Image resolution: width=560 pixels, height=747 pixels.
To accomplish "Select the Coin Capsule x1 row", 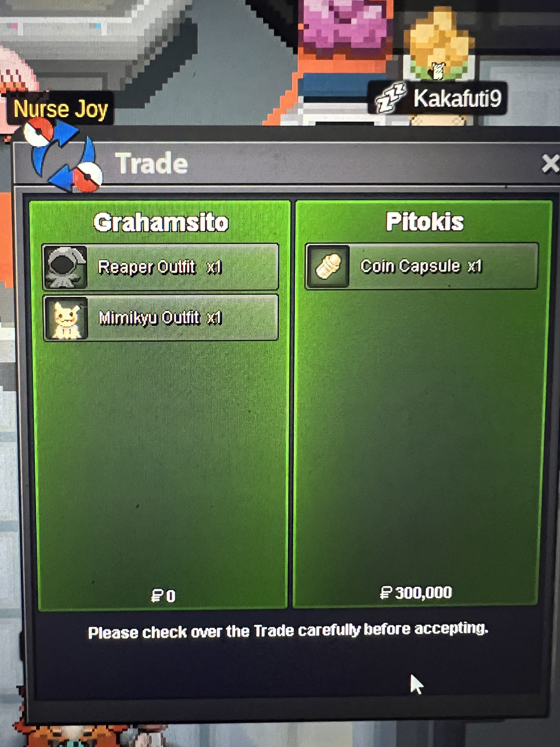I will pos(422,266).
